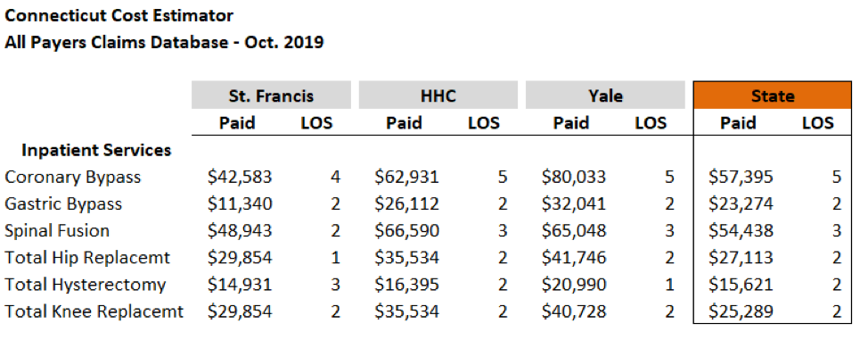Select the Total Knee Replacemt label
Screen dimensions: 868x340
94,311
